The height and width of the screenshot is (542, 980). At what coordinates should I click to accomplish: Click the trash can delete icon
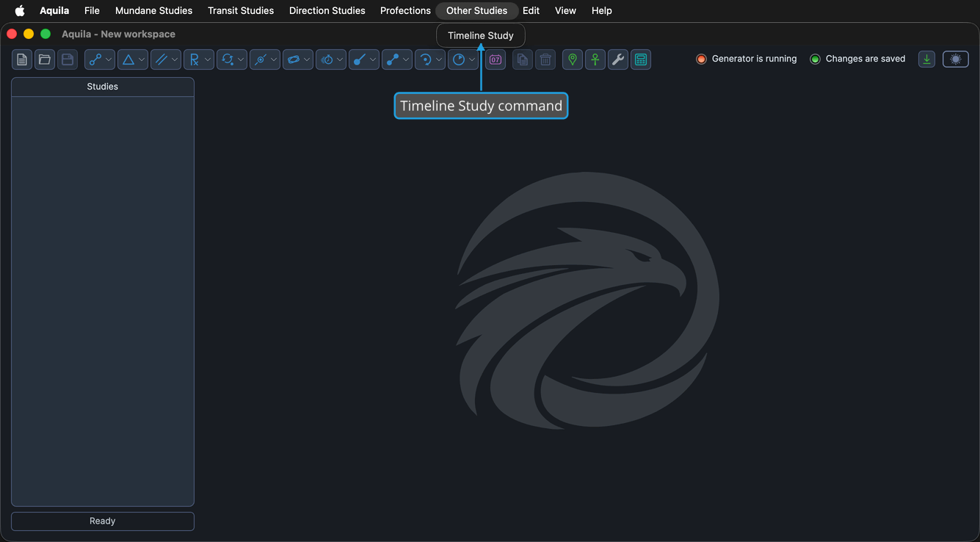(545, 59)
